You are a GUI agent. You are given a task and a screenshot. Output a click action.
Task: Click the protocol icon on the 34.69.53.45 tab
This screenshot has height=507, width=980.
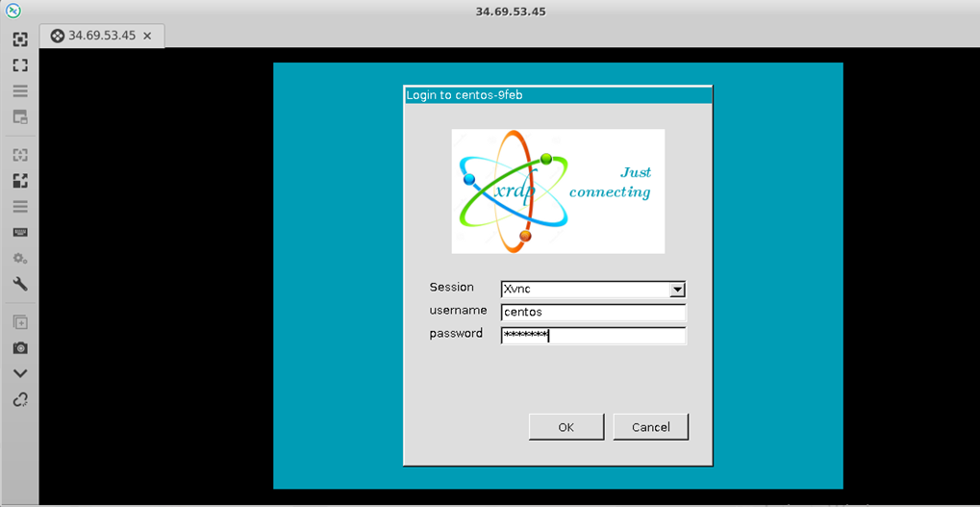pyautogui.click(x=57, y=36)
